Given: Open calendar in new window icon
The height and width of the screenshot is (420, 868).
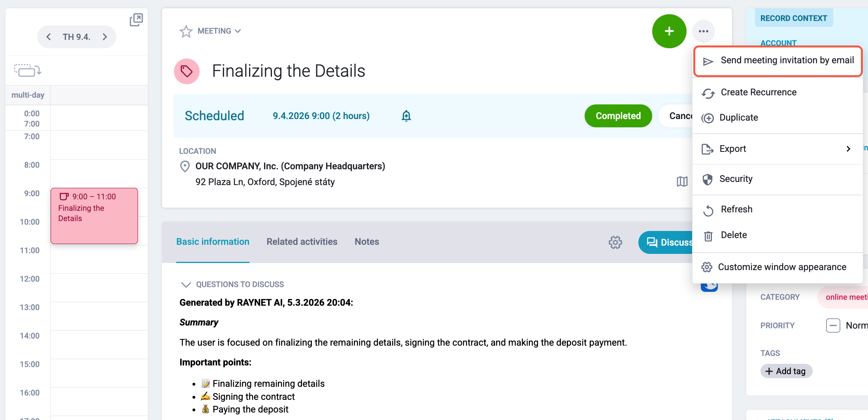Looking at the screenshot, I should pos(136,20).
